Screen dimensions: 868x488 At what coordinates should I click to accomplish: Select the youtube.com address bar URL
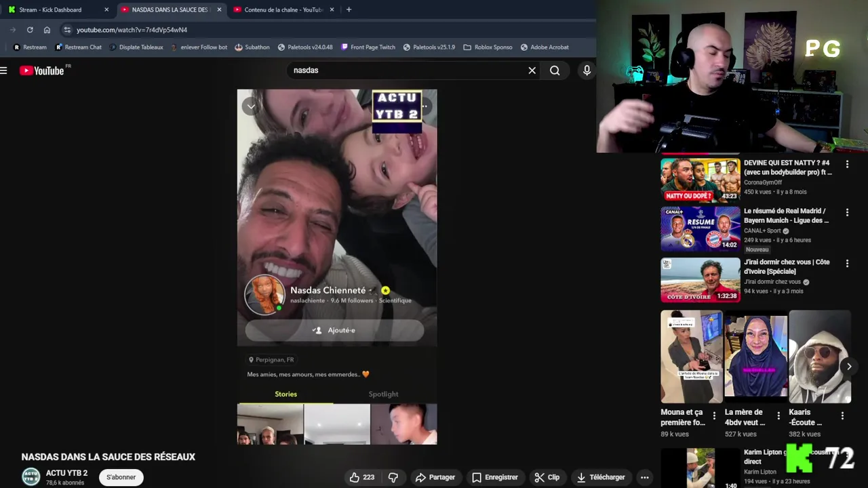pos(132,30)
